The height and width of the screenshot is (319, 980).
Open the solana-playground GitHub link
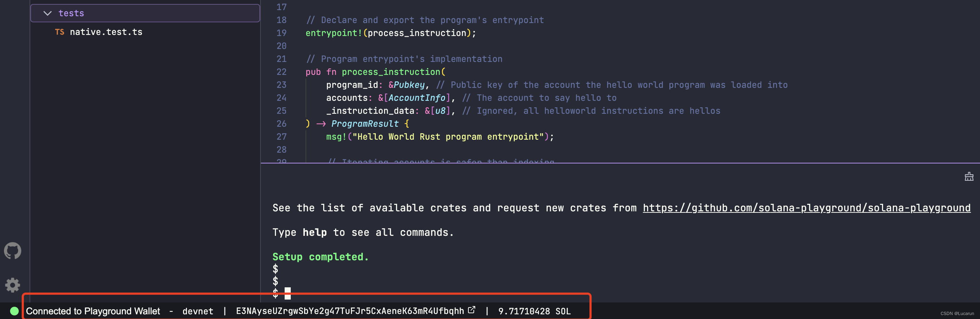(x=807, y=208)
